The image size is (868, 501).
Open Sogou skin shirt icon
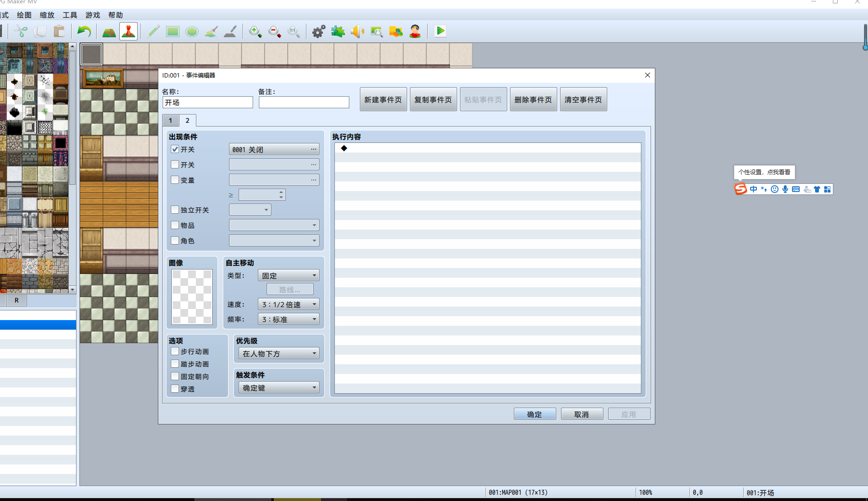(x=817, y=189)
